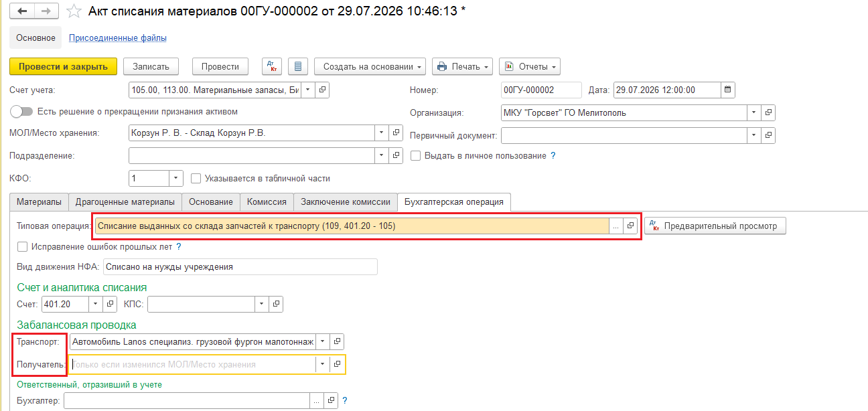Expand the Подразделение dropdown
This screenshot has height=411, width=868.
pos(382,155)
